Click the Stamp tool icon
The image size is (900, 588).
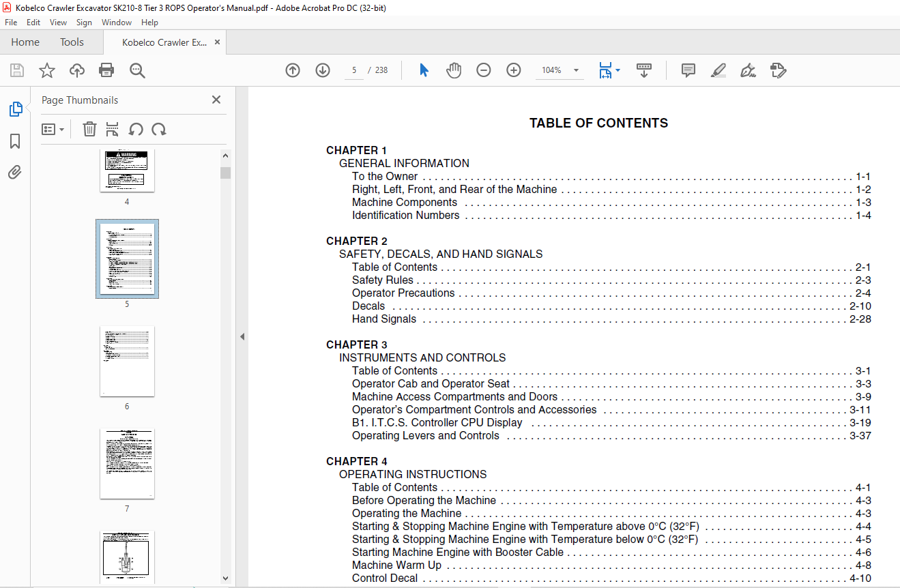[778, 70]
